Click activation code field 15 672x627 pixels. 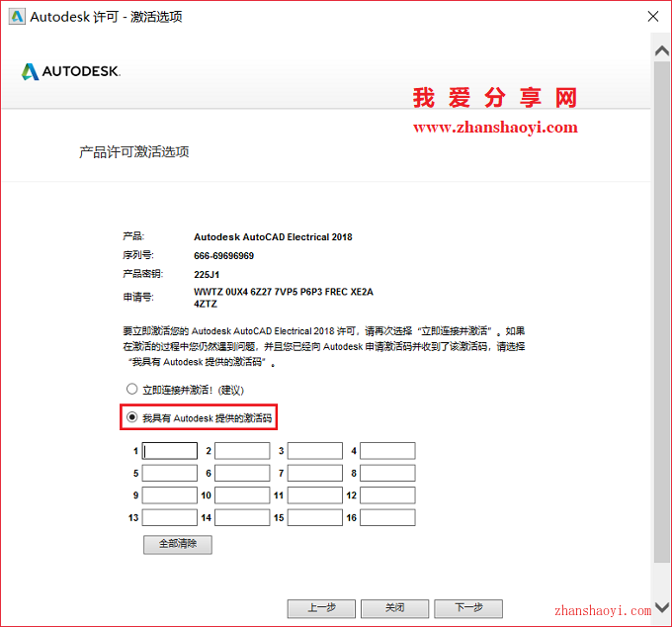point(315,517)
